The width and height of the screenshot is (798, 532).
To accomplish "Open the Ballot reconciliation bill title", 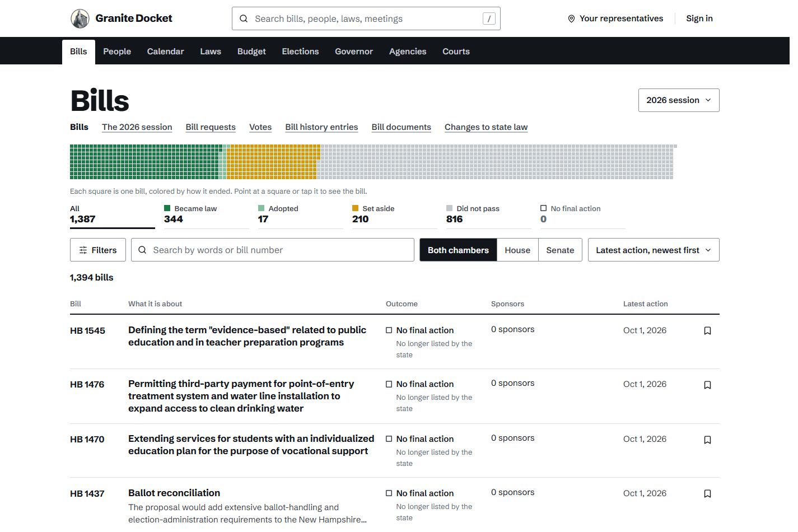I will click(174, 493).
